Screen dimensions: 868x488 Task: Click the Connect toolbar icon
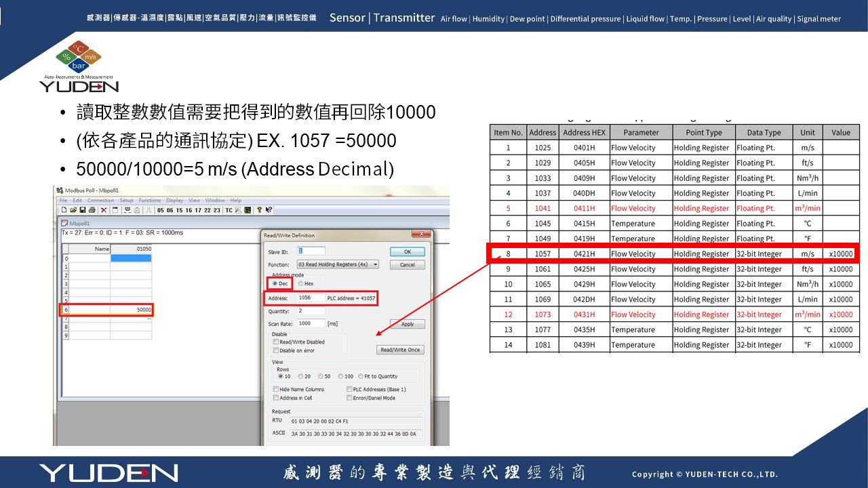click(x=127, y=210)
